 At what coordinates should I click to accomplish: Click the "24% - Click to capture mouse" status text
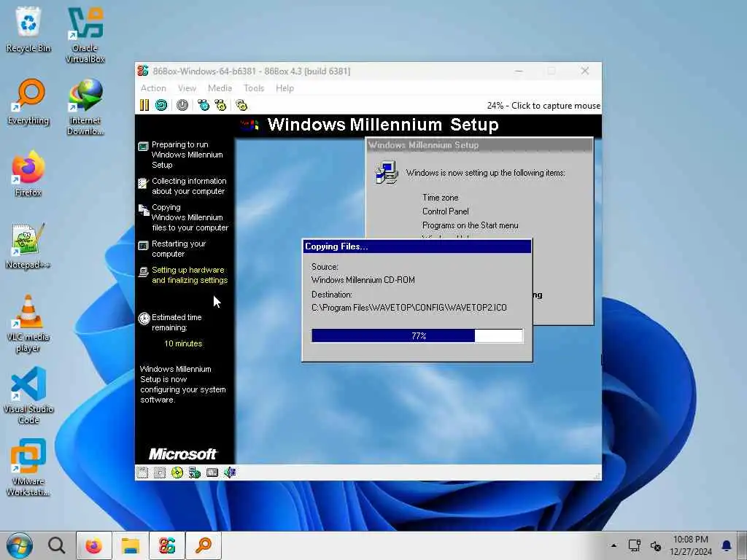543,106
